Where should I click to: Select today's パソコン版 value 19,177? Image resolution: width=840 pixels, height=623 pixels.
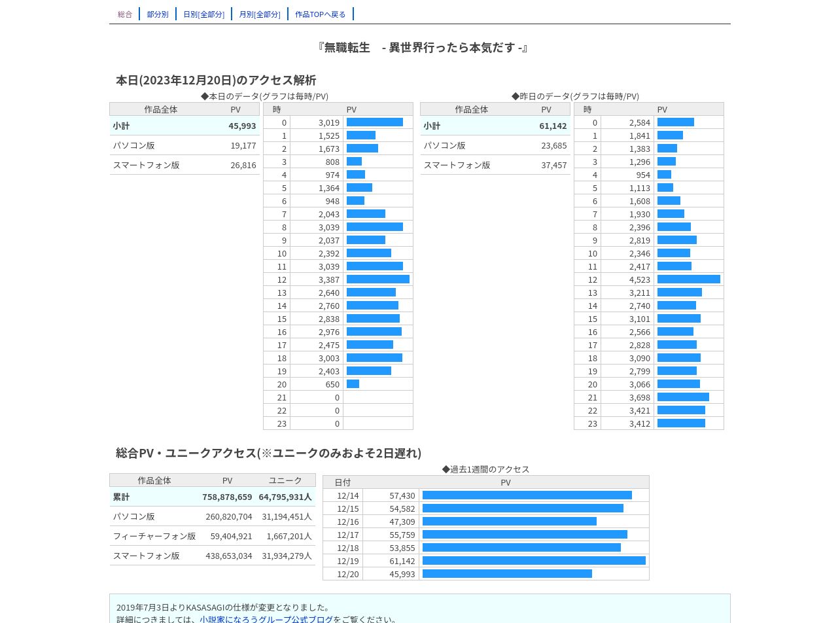tap(243, 145)
